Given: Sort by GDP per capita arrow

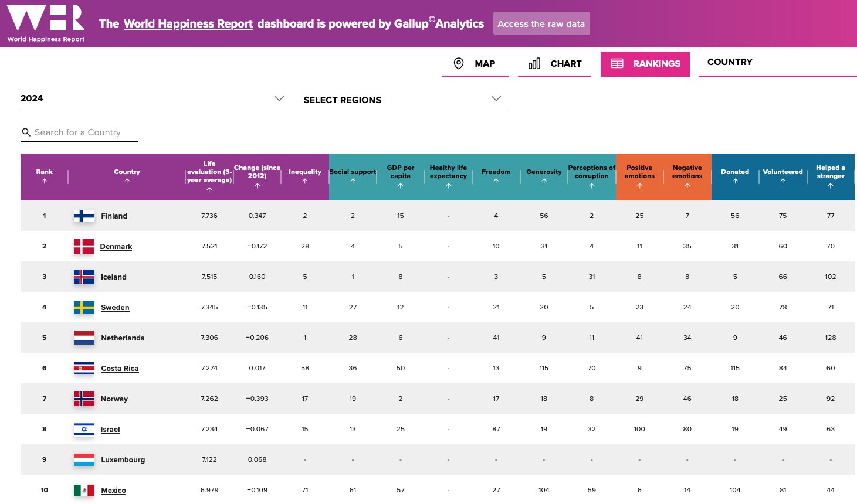Looking at the screenshot, I should (x=401, y=186).
